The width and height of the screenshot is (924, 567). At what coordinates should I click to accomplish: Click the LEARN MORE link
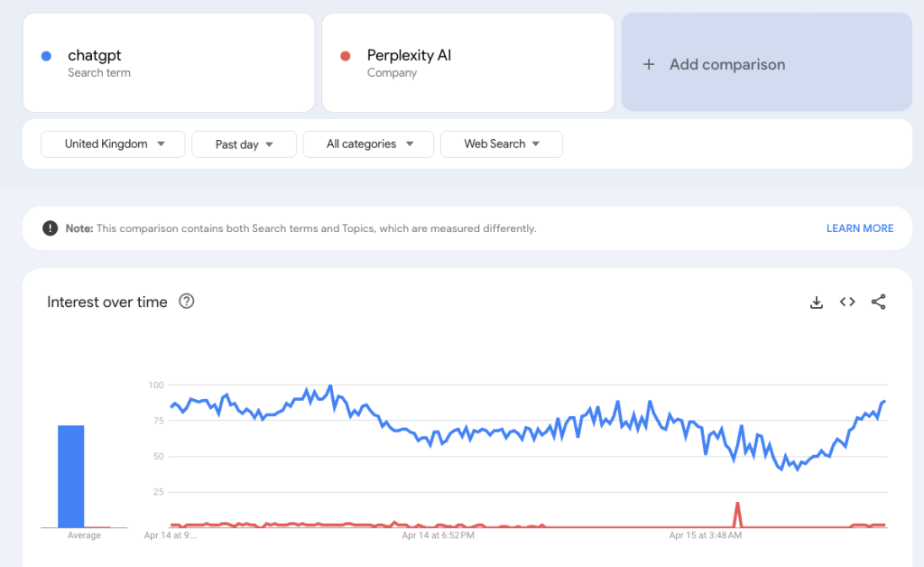(860, 228)
